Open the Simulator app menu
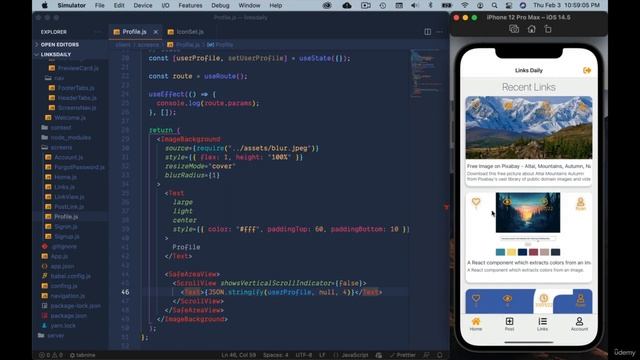The height and width of the screenshot is (360, 640). pos(71,5)
